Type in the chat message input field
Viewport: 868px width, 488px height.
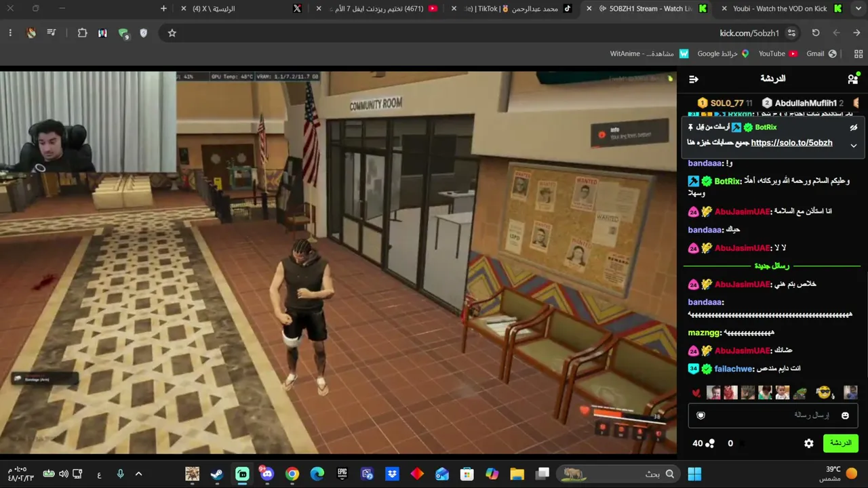pyautogui.click(x=773, y=415)
